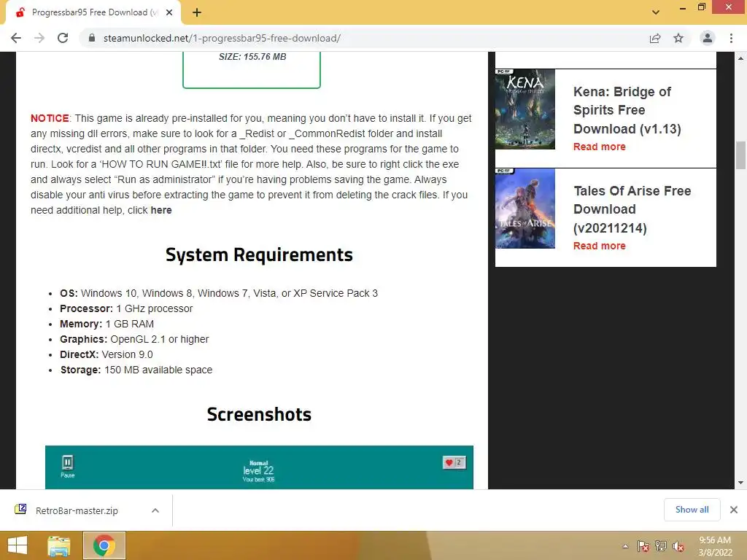This screenshot has width=747, height=560.
Task: Click 'DirectX: Version 9.0' line
Action: tap(107, 354)
